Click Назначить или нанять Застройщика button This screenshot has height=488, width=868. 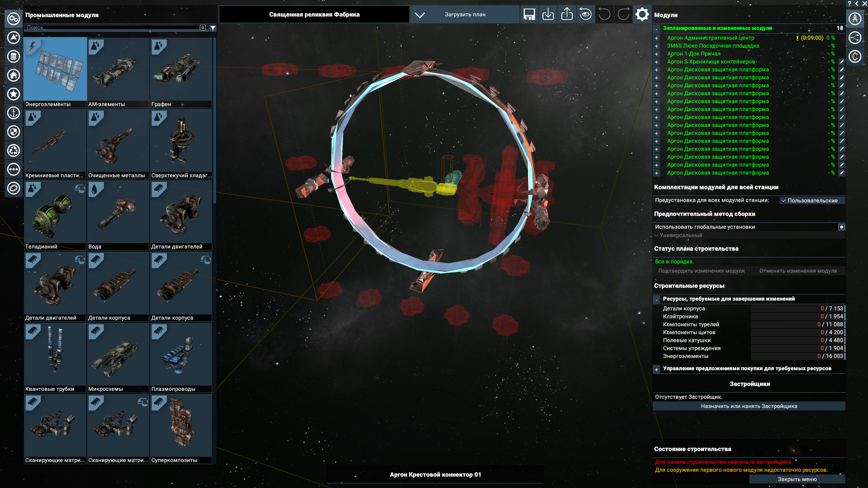(749, 406)
